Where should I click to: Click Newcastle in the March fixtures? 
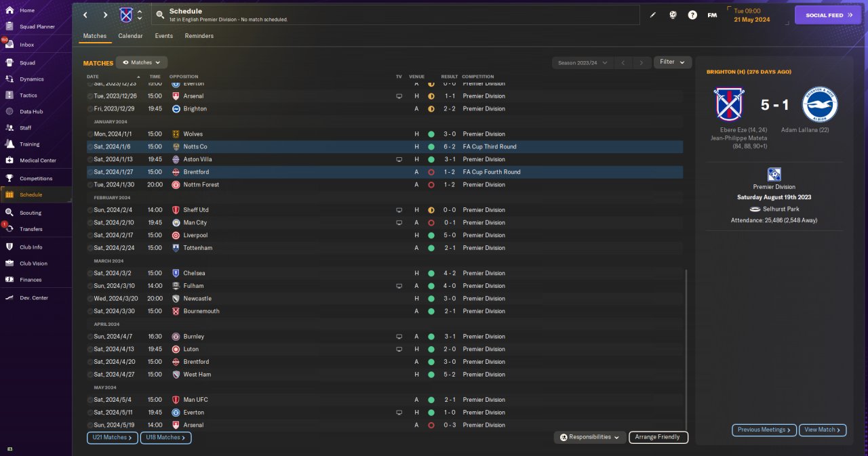coord(197,299)
